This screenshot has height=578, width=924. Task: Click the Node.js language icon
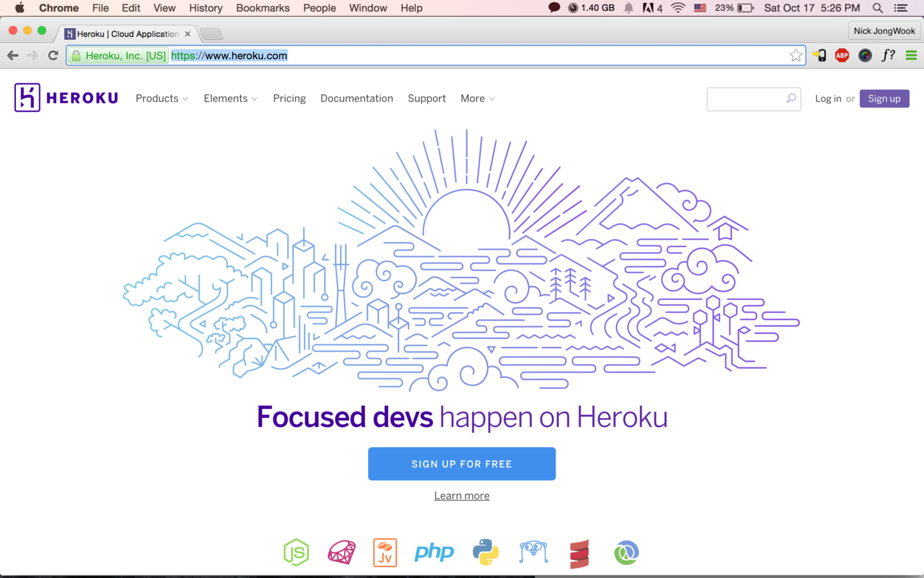coord(296,552)
